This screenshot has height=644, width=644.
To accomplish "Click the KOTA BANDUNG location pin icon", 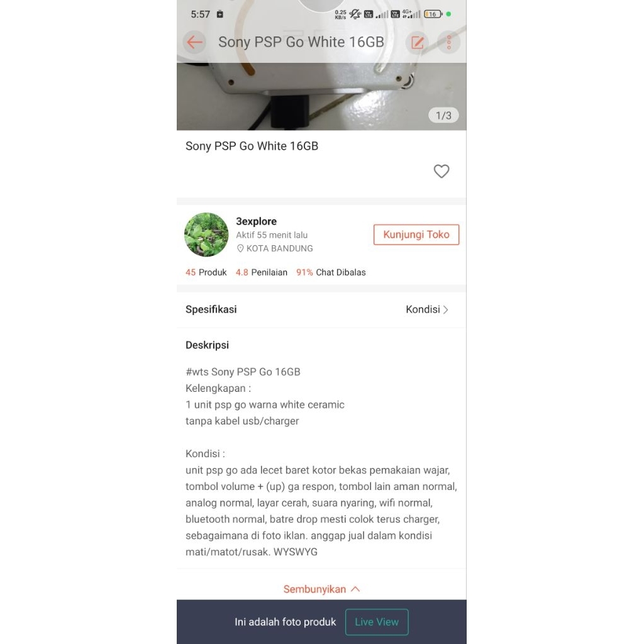I will (x=240, y=248).
